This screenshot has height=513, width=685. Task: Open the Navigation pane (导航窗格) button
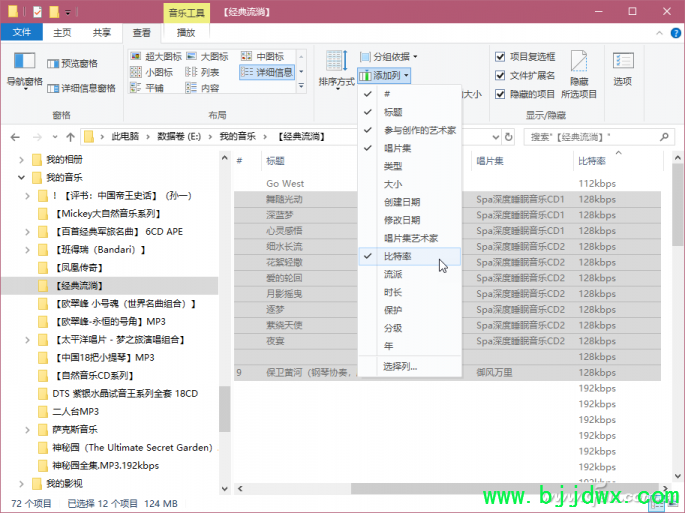pyautogui.click(x=24, y=70)
